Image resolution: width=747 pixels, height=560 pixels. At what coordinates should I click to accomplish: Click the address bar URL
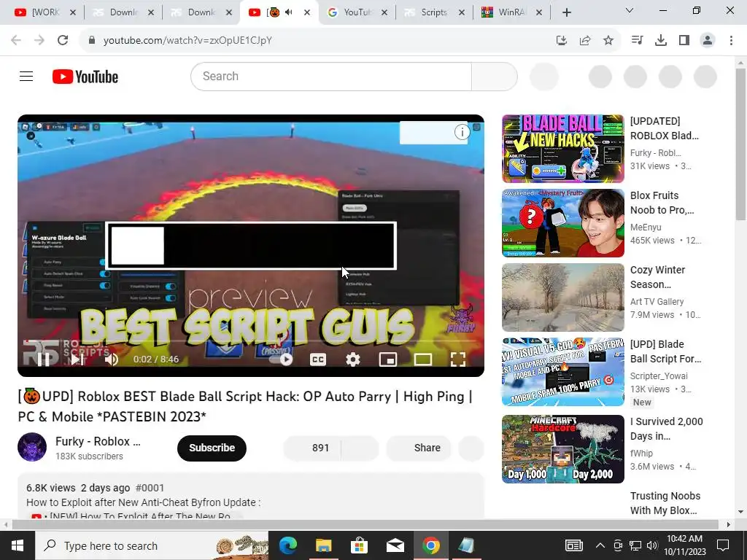pos(187,40)
